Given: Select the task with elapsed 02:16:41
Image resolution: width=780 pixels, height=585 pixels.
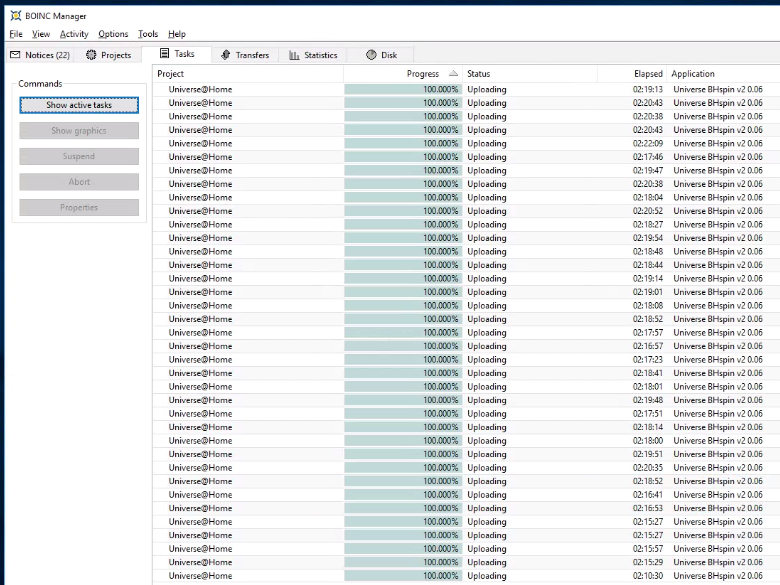Looking at the screenshot, I should coord(466,494).
